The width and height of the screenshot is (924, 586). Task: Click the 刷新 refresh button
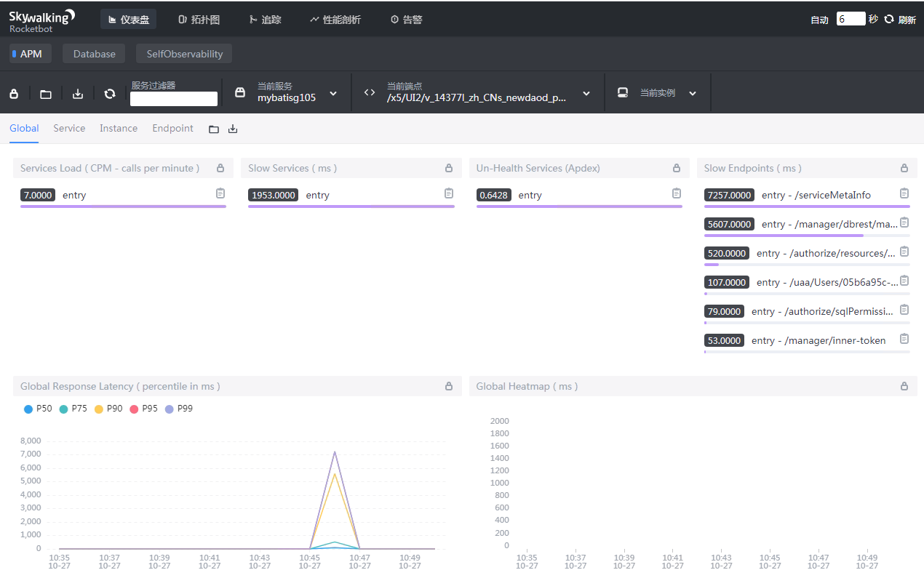[900, 20]
